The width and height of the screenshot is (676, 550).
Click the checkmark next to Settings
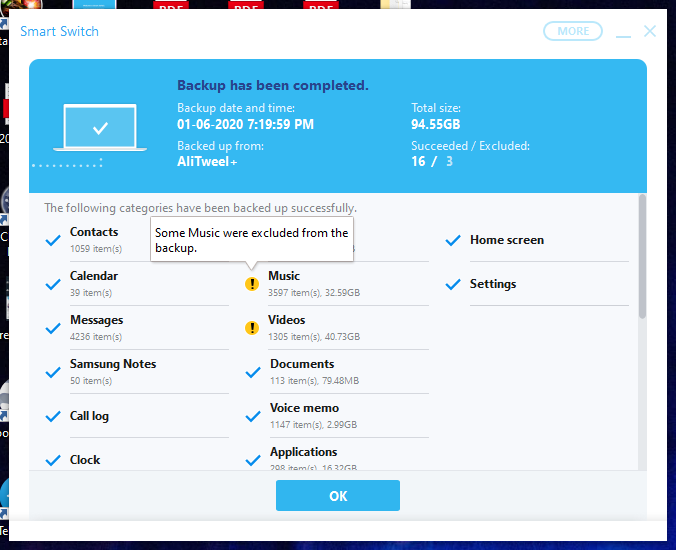tap(453, 284)
